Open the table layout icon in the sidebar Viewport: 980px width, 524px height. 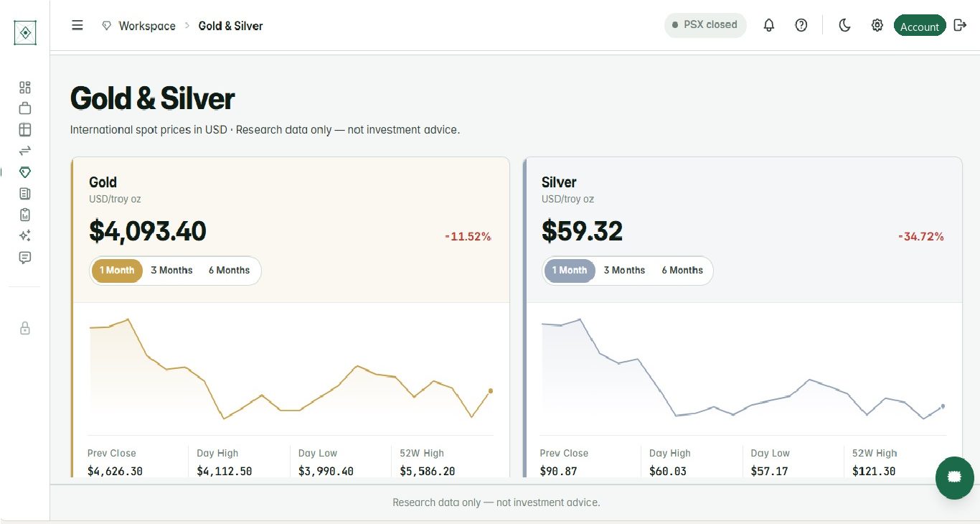[25, 130]
